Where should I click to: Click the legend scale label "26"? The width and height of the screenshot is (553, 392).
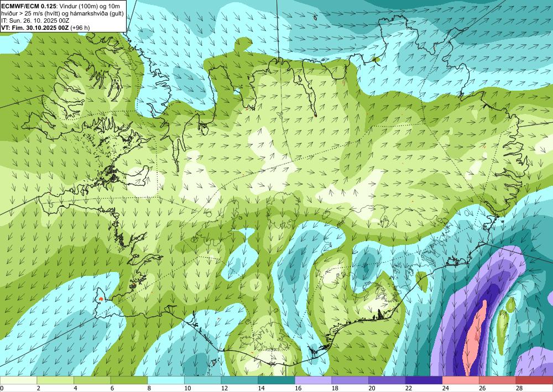(x=482, y=389)
